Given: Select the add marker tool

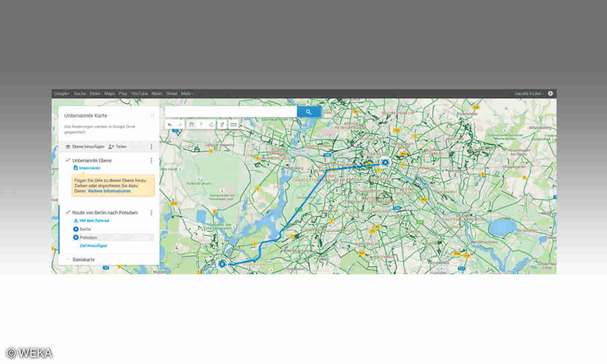Looking at the screenshot, I should point(201,124).
